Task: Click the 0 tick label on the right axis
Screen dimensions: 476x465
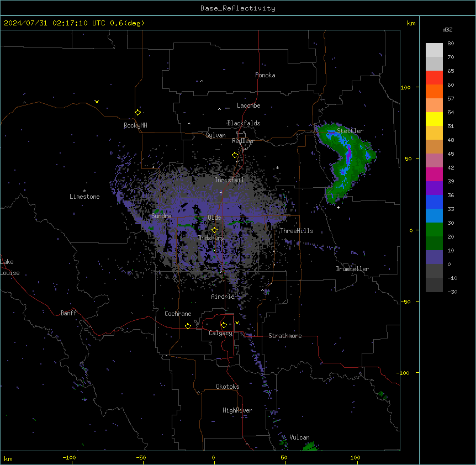Action: point(411,231)
